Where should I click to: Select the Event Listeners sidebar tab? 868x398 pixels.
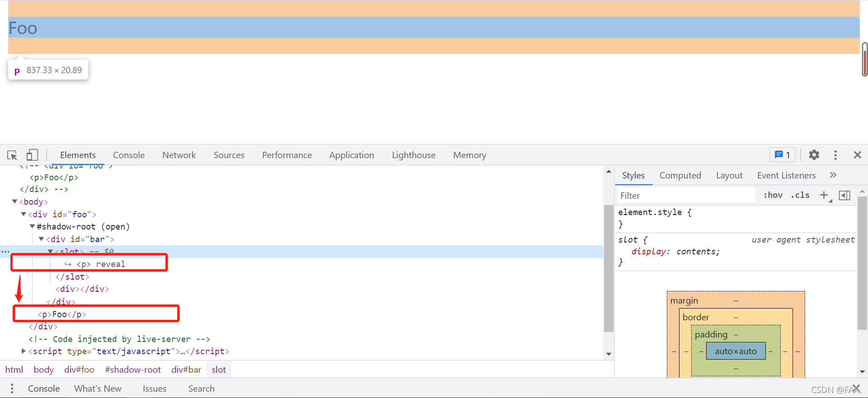(x=786, y=175)
